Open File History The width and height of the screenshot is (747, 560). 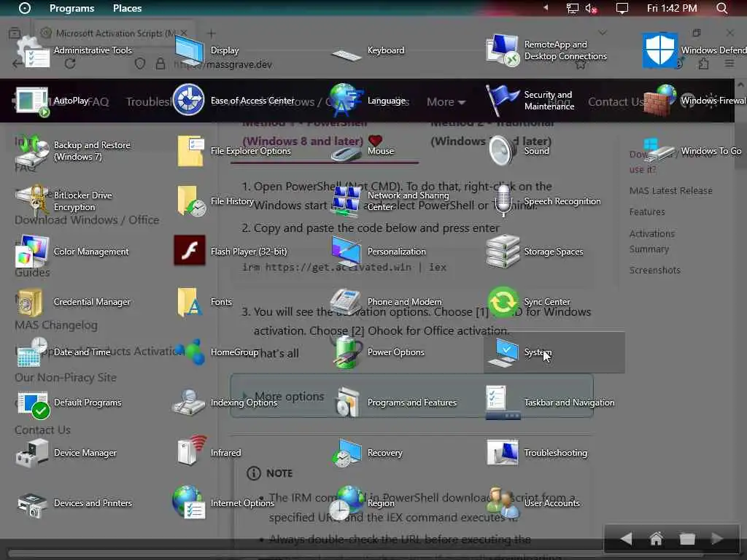coord(214,201)
